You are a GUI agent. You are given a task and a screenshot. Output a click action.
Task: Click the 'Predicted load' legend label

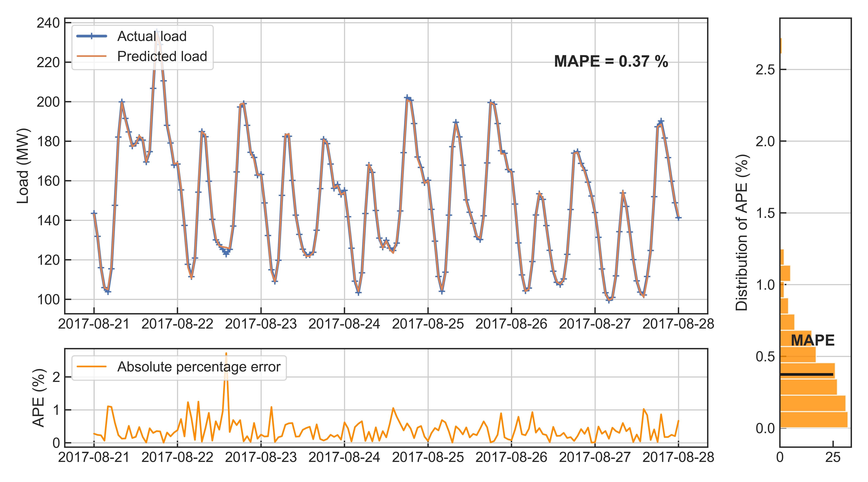tap(162, 56)
